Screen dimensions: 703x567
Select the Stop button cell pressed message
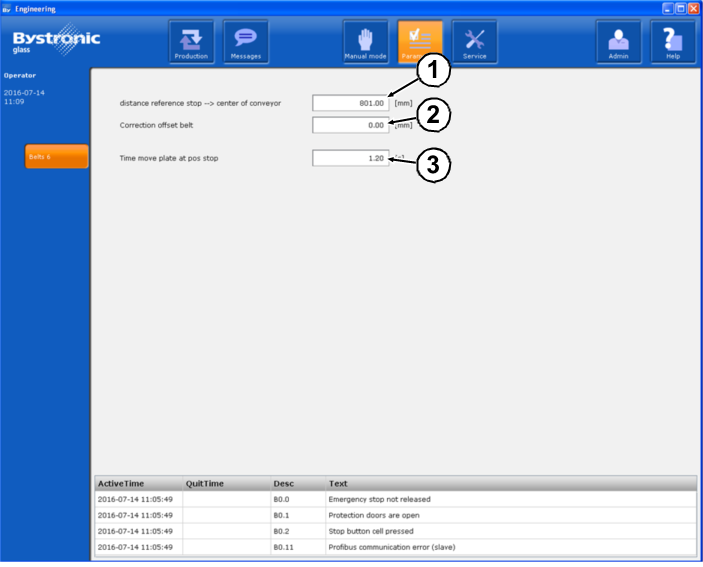[x=396, y=531]
